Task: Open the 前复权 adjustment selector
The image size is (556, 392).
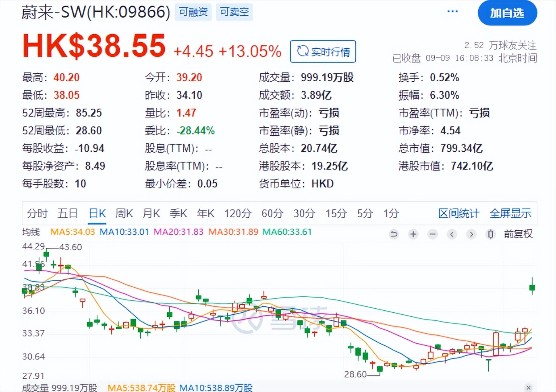Action: [x=518, y=234]
